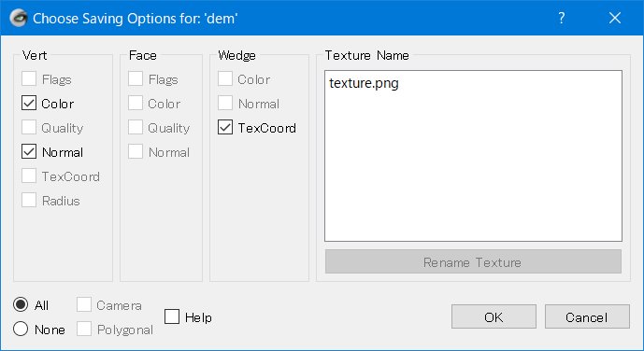
Task: Toggle the Vert Flags checkbox
Action: [29, 78]
